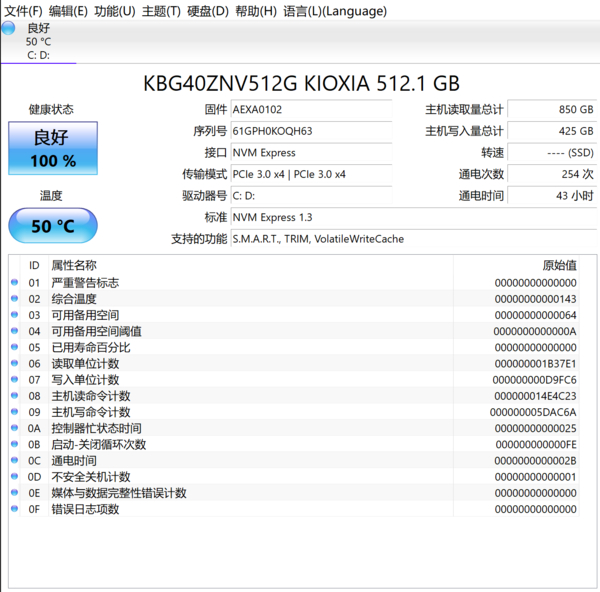Click status dot for 可用备用空间阈值 row
The image size is (600, 592).
pos(15,331)
